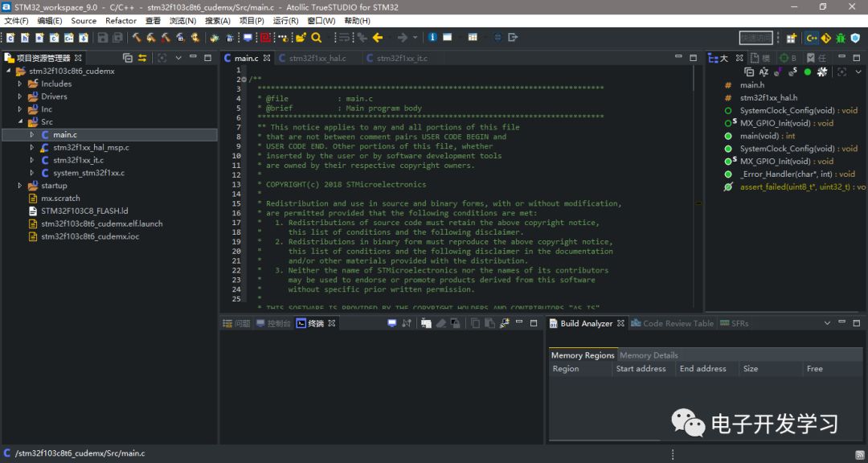Switch to the 问题 problems tab
This screenshot has height=463, width=868.
236,323
